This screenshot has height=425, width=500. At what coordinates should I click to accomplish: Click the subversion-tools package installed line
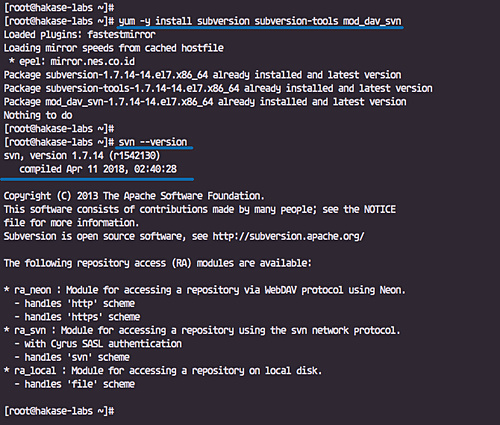click(218, 88)
